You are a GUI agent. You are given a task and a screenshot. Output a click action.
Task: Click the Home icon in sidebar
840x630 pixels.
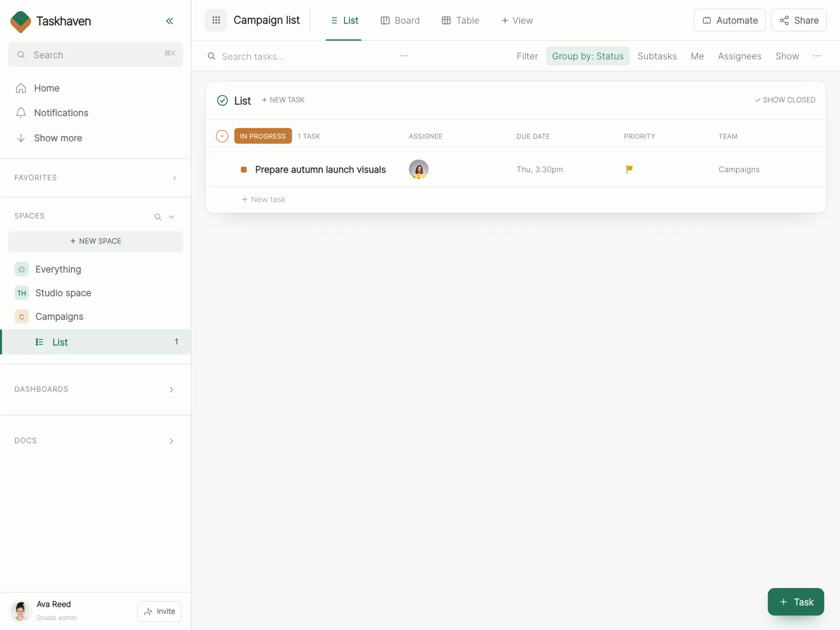pyautogui.click(x=21, y=88)
